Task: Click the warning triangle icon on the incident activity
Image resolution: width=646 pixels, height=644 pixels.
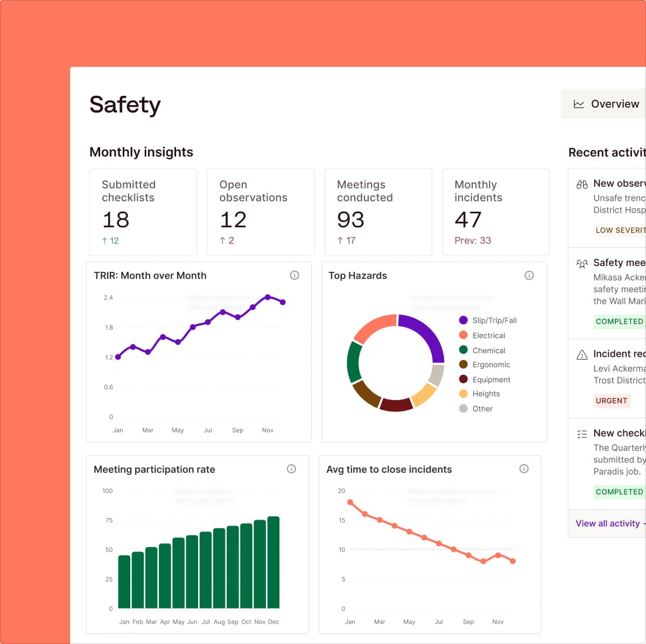Action: [581, 354]
